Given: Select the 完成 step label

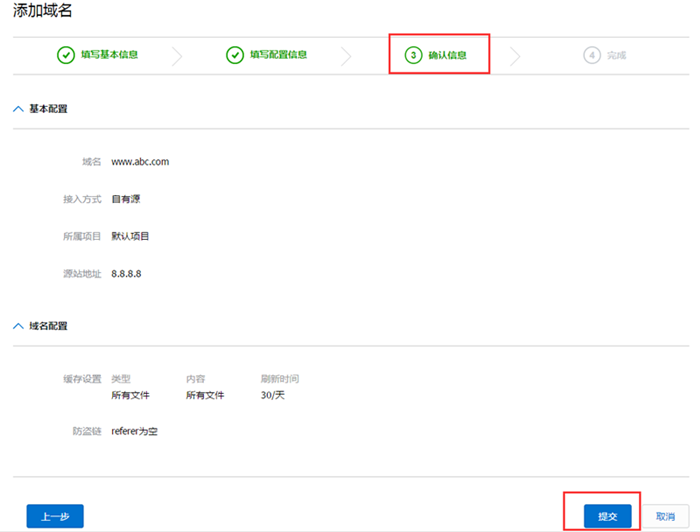Looking at the screenshot, I should point(617,55).
